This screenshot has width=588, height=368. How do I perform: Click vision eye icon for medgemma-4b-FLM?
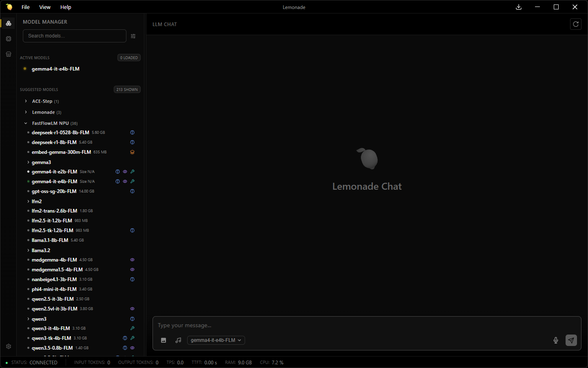(133, 260)
